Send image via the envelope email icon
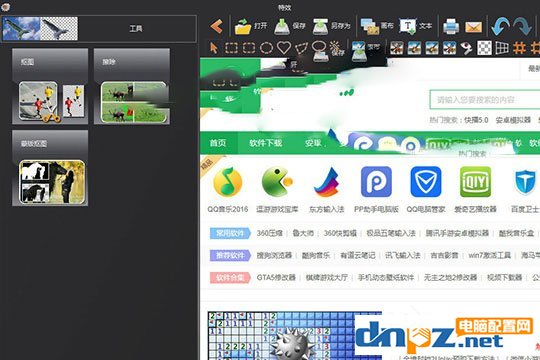The image size is (540, 360). 474,27
